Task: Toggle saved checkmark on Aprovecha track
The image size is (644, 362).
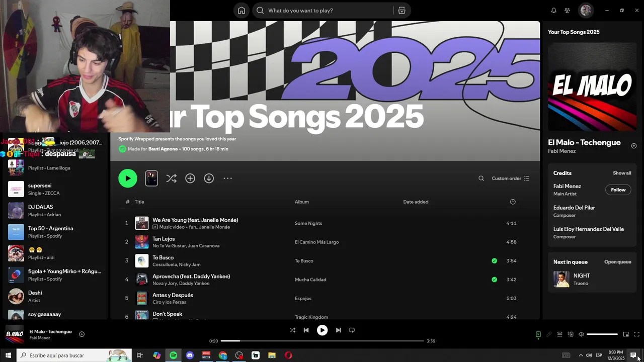Action: click(494, 280)
